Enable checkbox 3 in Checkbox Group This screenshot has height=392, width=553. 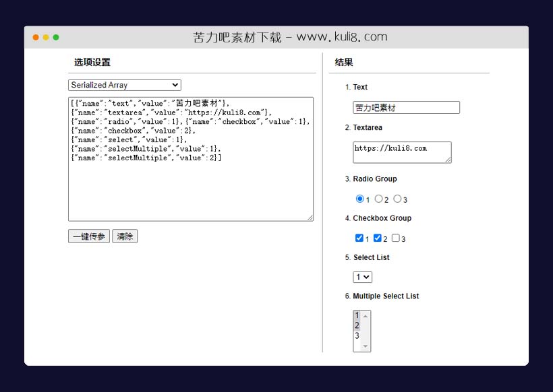pyautogui.click(x=396, y=238)
